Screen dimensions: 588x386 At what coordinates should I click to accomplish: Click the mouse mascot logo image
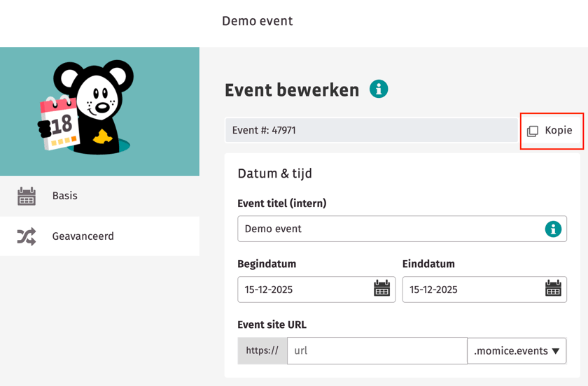pyautogui.click(x=87, y=108)
